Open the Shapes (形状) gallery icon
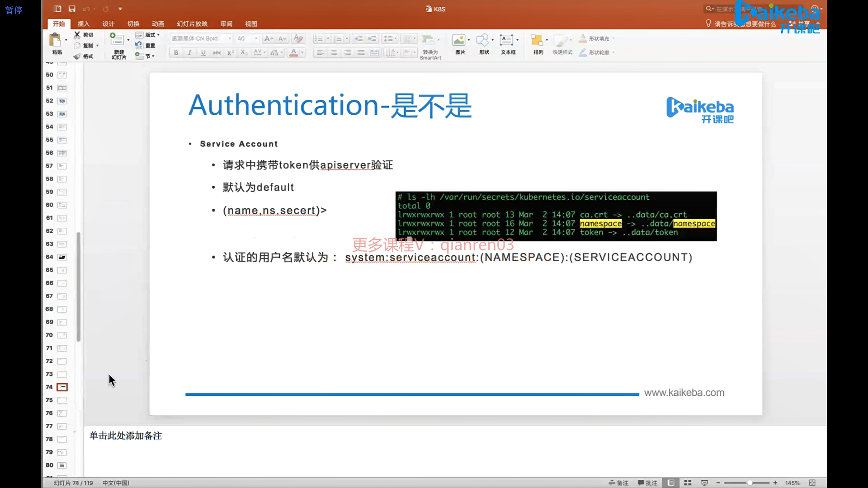The image size is (868, 488). [x=483, y=40]
